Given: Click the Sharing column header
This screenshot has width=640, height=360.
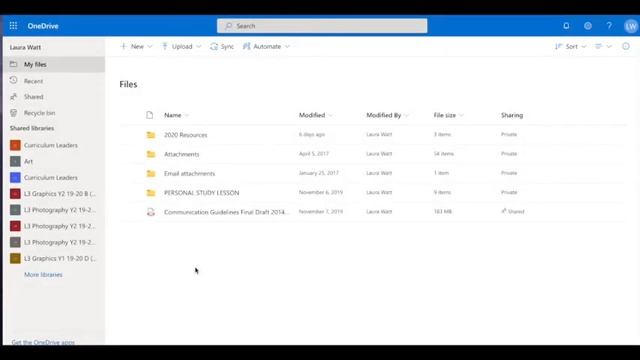Looking at the screenshot, I should point(512,115).
